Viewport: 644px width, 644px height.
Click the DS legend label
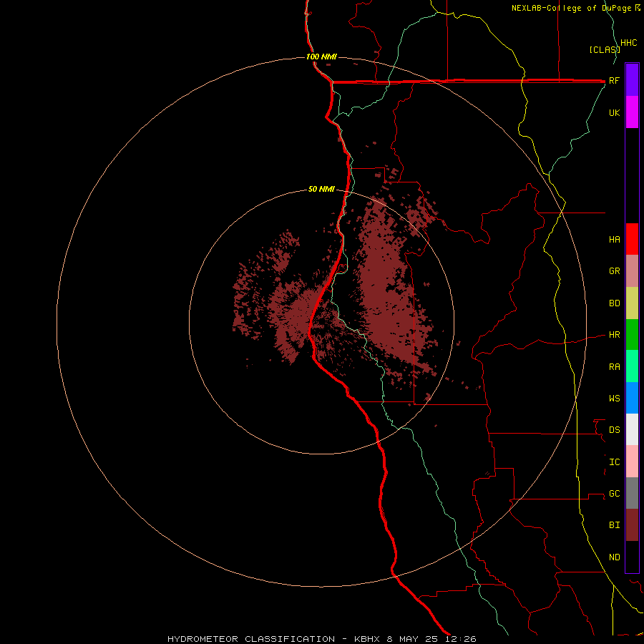614,430
